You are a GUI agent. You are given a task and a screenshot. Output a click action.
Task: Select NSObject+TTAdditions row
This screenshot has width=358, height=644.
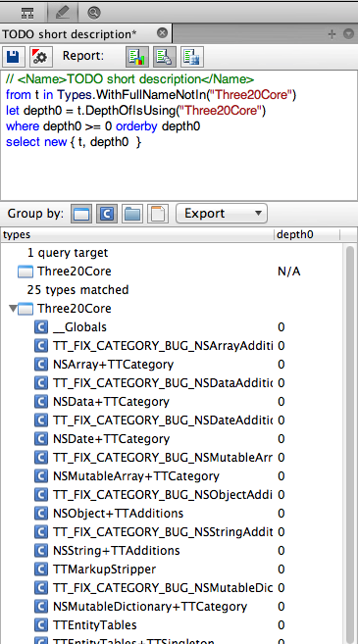(173, 514)
